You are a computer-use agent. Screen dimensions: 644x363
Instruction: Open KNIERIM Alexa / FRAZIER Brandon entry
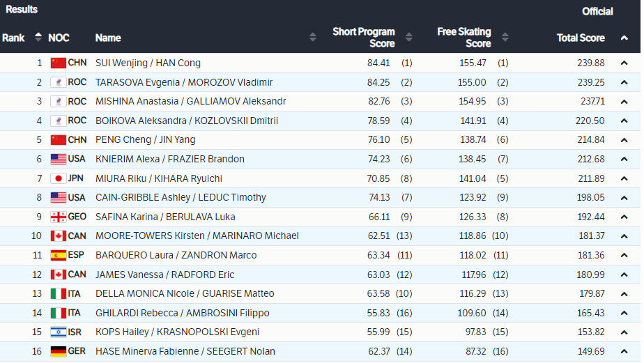[170, 159]
